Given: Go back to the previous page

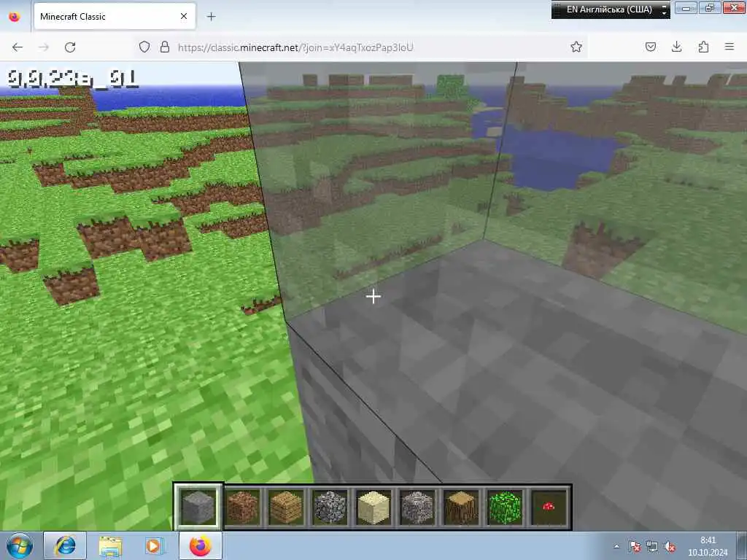Looking at the screenshot, I should 18,47.
